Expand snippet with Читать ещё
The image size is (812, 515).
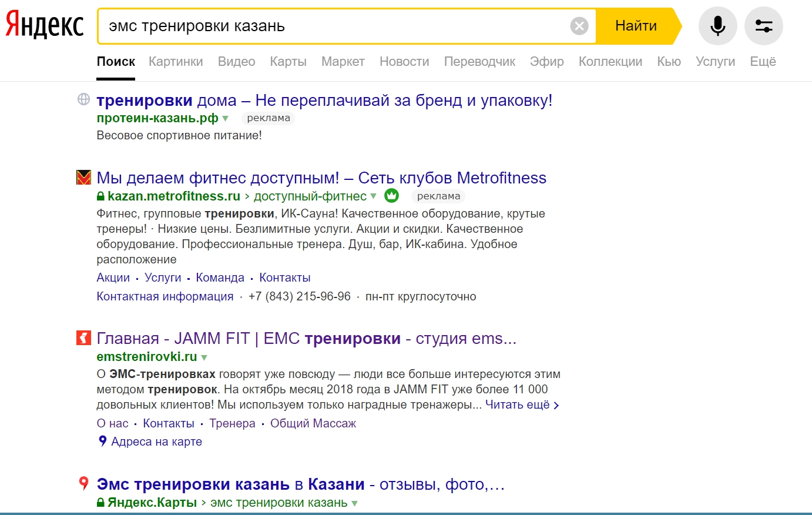[x=522, y=404]
